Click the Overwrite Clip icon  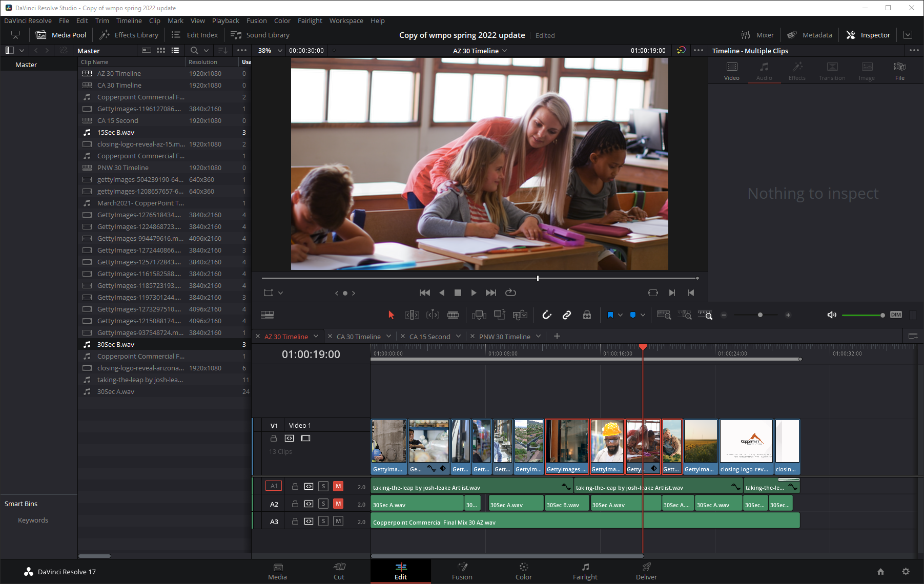click(500, 315)
